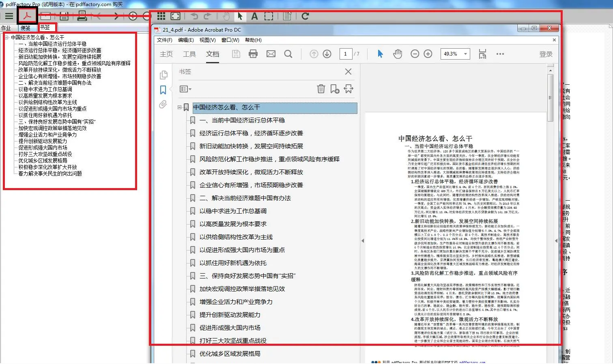Open the 49.3% zoom dropdown in Acrobat
This screenshot has width=613, height=364.
pos(465,54)
